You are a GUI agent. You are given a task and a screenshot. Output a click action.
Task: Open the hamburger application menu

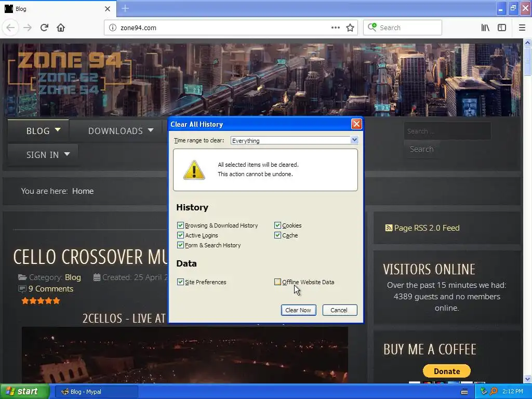[x=522, y=28]
